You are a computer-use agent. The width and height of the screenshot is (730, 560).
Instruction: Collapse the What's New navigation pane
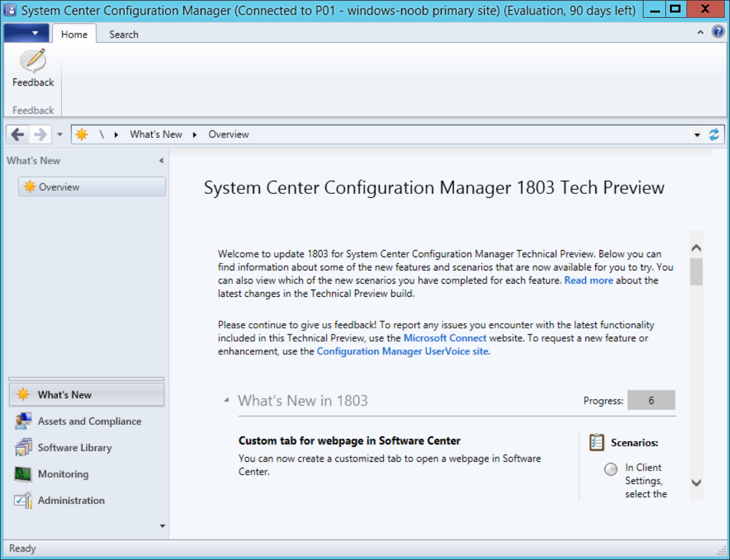click(161, 161)
